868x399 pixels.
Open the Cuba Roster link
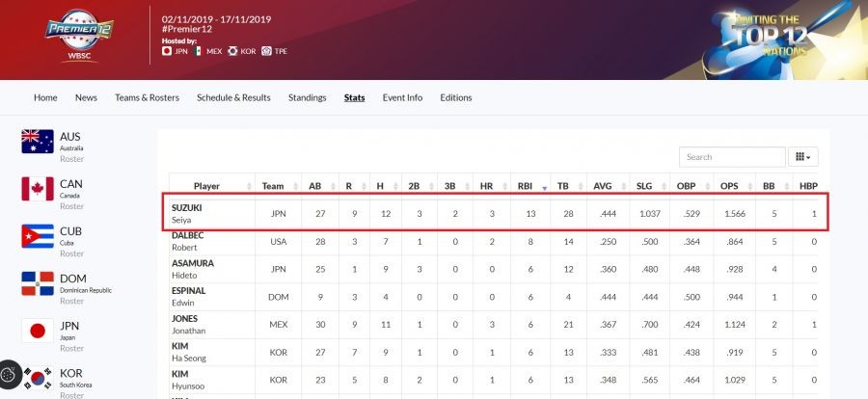click(x=71, y=253)
